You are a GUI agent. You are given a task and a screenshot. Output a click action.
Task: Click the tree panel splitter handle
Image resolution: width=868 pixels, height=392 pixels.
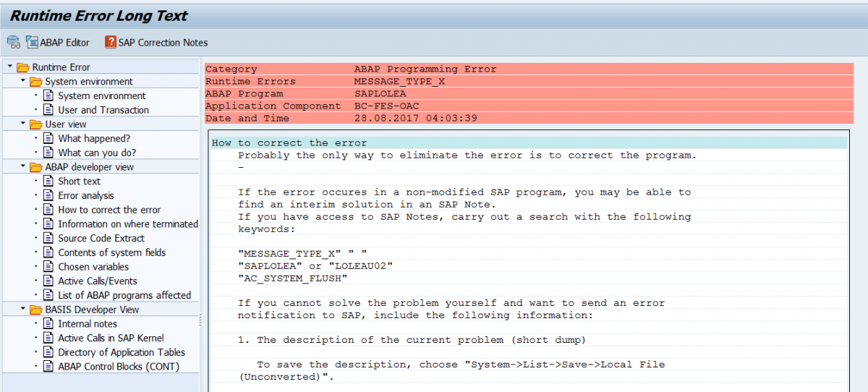pos(201,320)
